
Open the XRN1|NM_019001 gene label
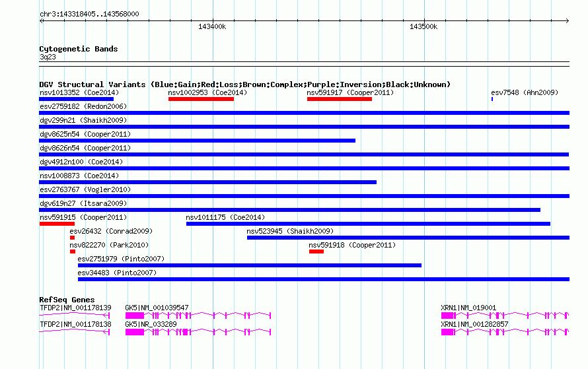(468, 308)
